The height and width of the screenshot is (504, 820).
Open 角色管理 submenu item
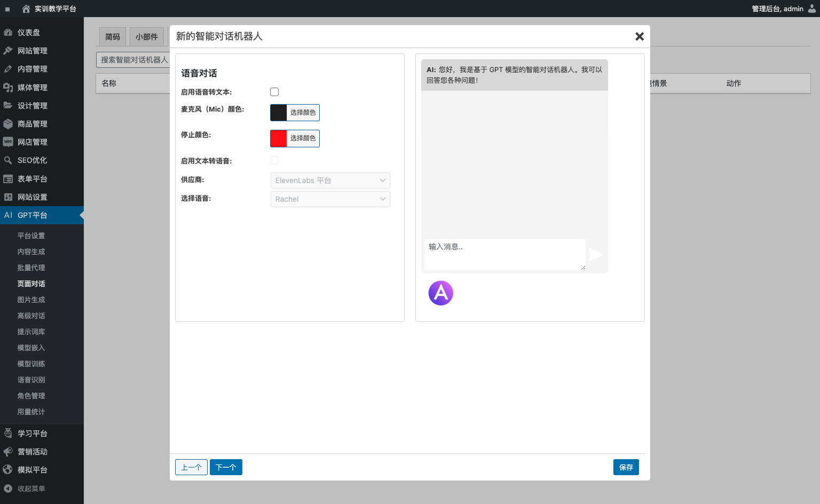[31, 396]
